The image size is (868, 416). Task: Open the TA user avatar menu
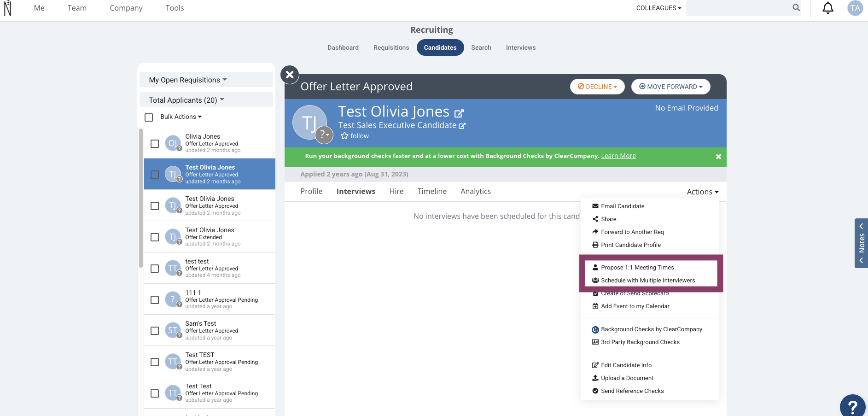(855, 8)
